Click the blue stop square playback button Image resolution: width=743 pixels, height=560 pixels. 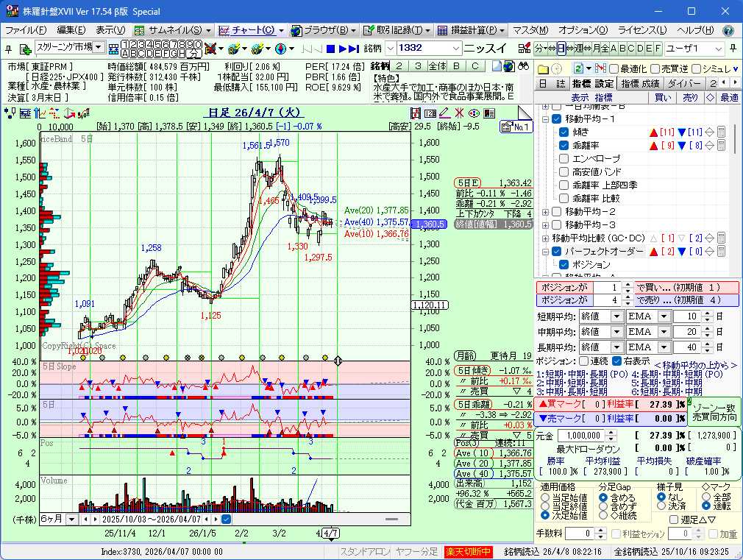point(330,49)
